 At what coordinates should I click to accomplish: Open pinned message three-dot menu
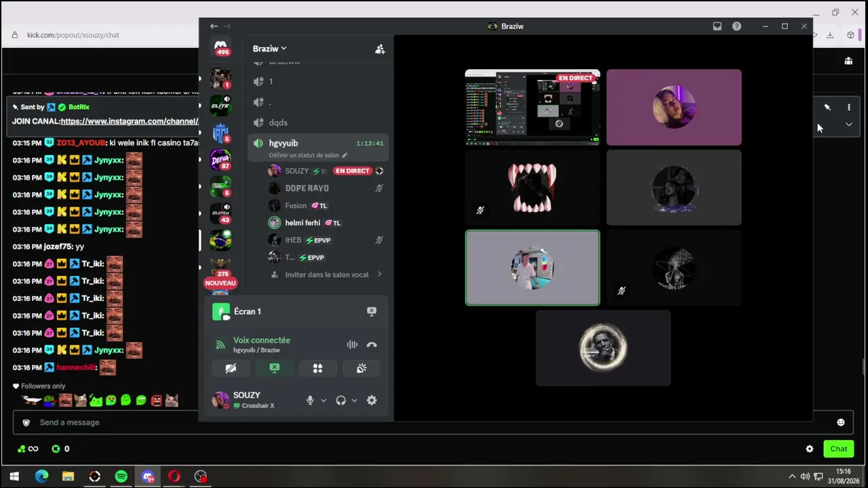(848, 107)
